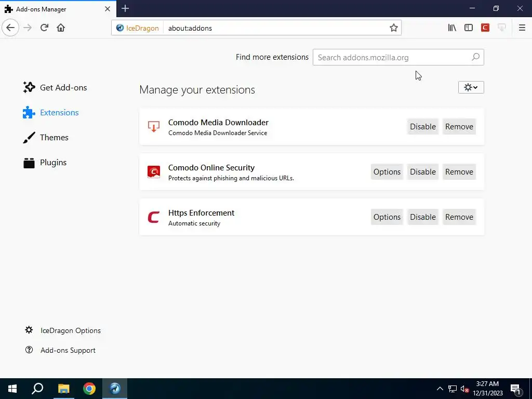Select the Extensions category

tap(50, 113)
